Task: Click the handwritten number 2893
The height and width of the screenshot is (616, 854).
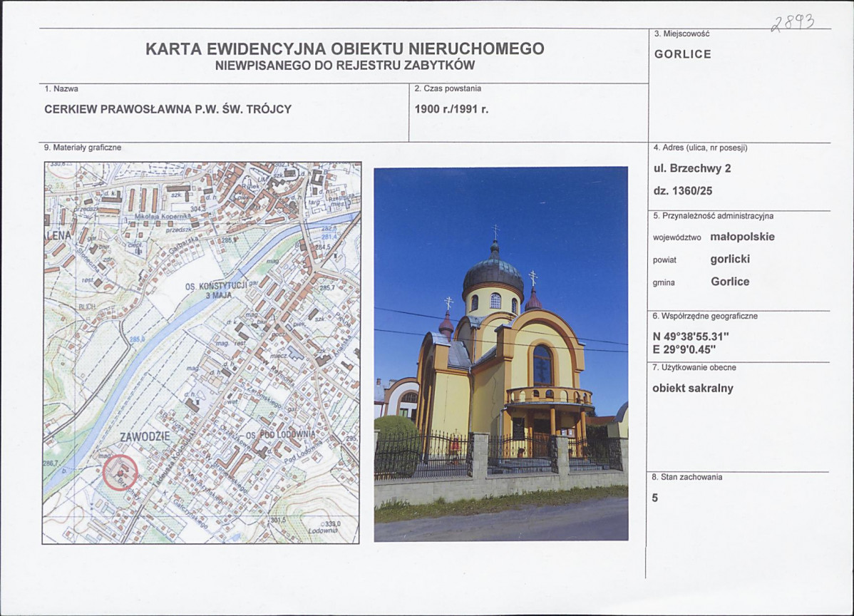Action: click(x=793, y=24)
